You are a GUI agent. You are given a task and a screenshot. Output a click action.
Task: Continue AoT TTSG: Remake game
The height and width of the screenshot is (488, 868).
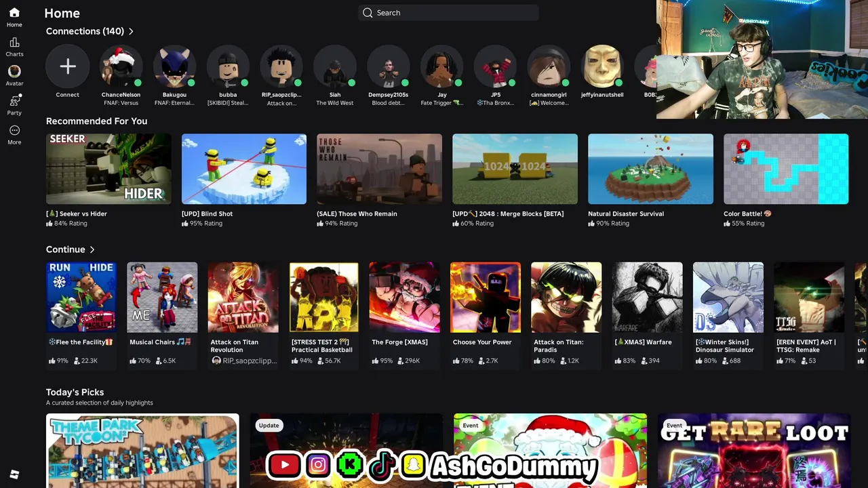pyautogui.click(x=809, y=298)
